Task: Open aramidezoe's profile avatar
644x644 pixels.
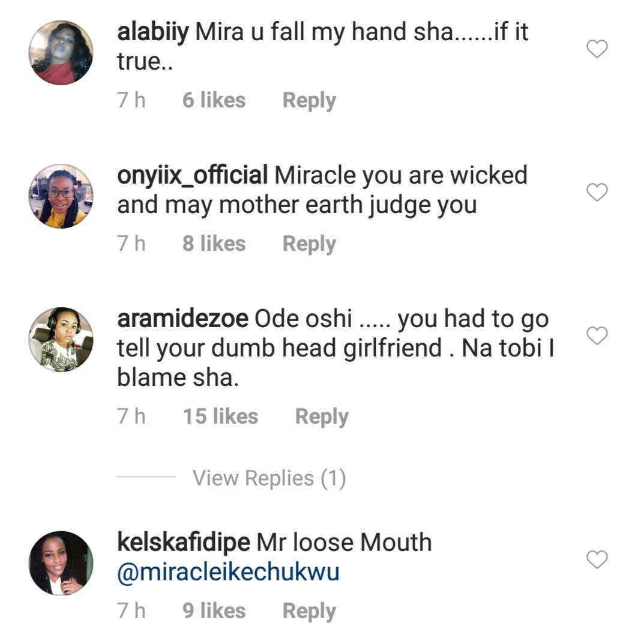Action: [61, 339]
